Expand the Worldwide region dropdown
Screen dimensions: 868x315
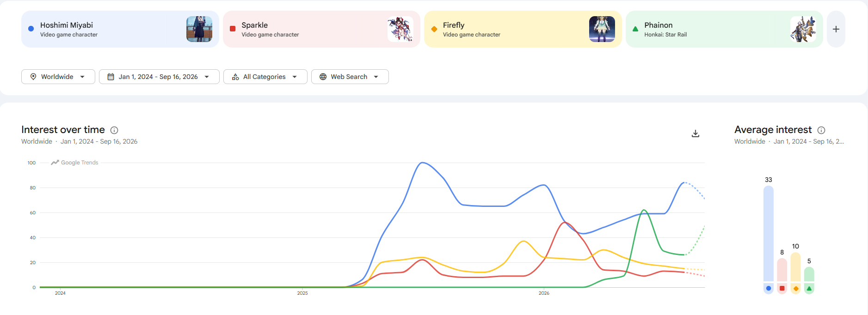58,77
